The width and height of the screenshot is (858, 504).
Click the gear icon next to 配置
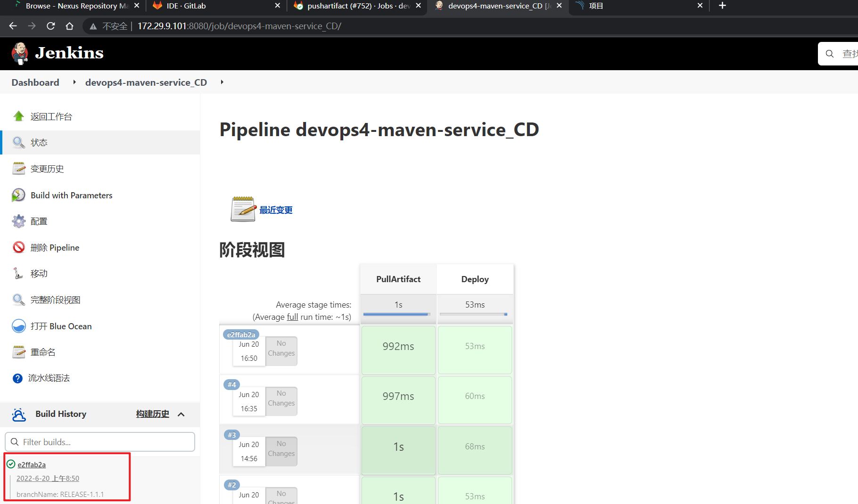(18, 221)
